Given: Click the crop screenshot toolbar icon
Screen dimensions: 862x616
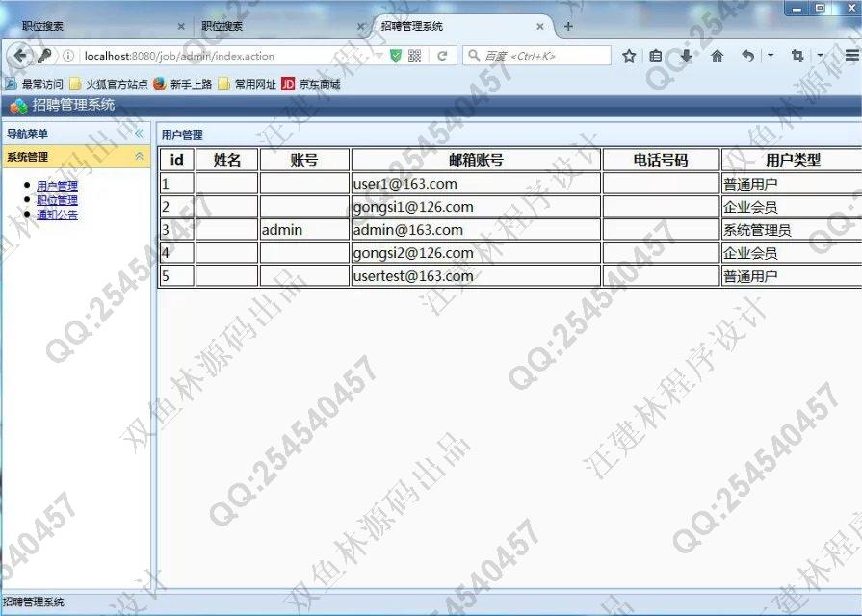Looking at the screenshot, I should pyautogui.click(x=797, y=56).
